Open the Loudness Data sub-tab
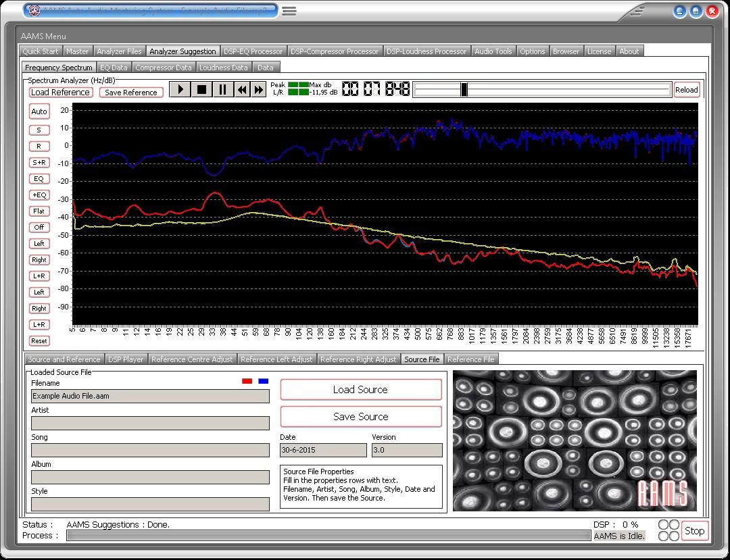730x560 pixels. [x=224, y=68]
